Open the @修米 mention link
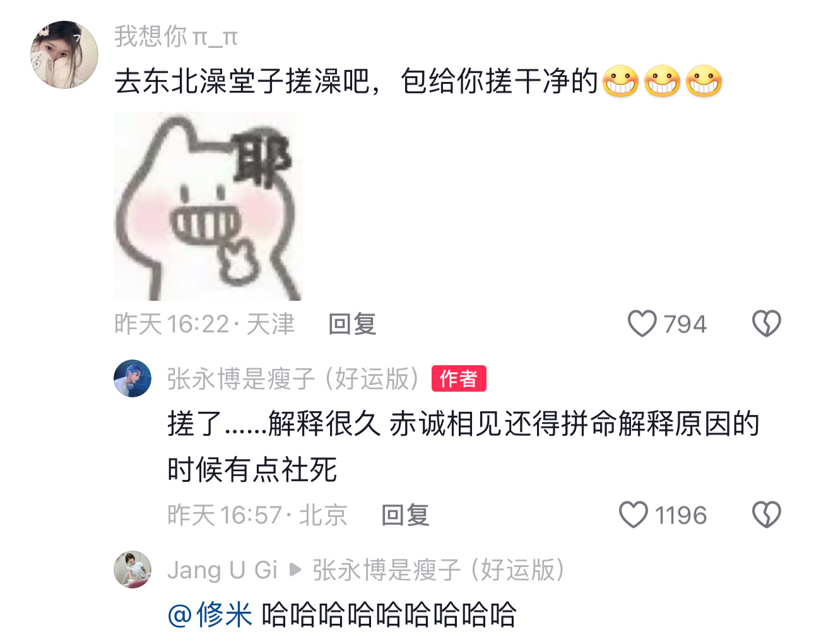Viewport: 814px width, 644px height. [x=210, y=614]
